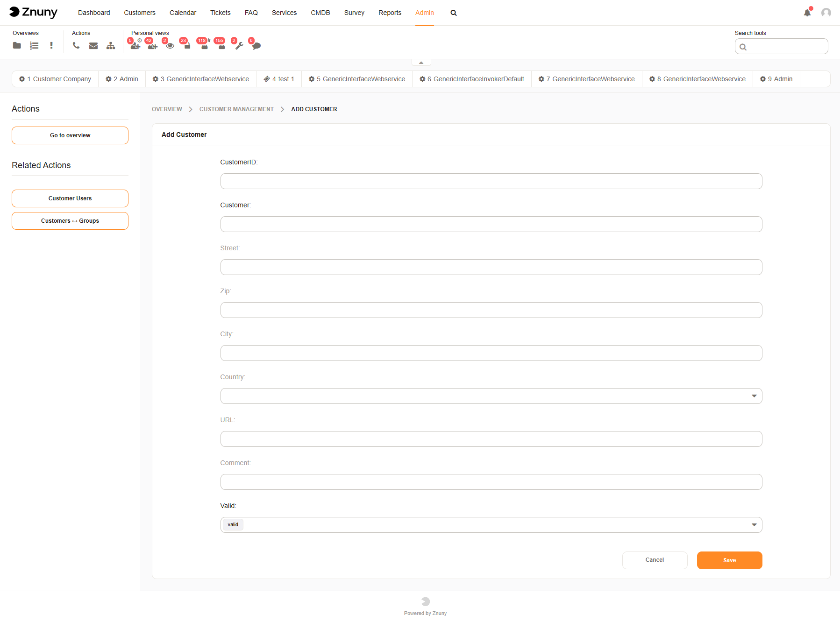The width and height of the screenshot is (840, 622).
Task: Open the notifications bell icon
Action: [807, 13]
